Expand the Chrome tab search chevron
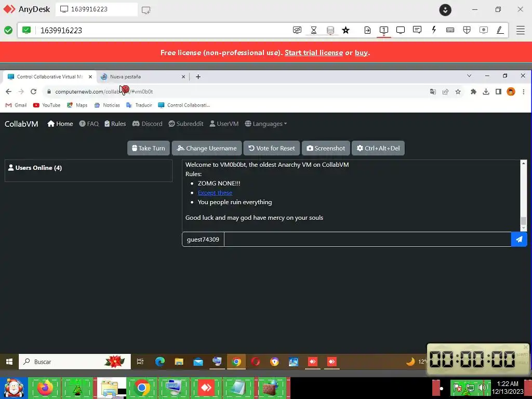 point(469,76)
